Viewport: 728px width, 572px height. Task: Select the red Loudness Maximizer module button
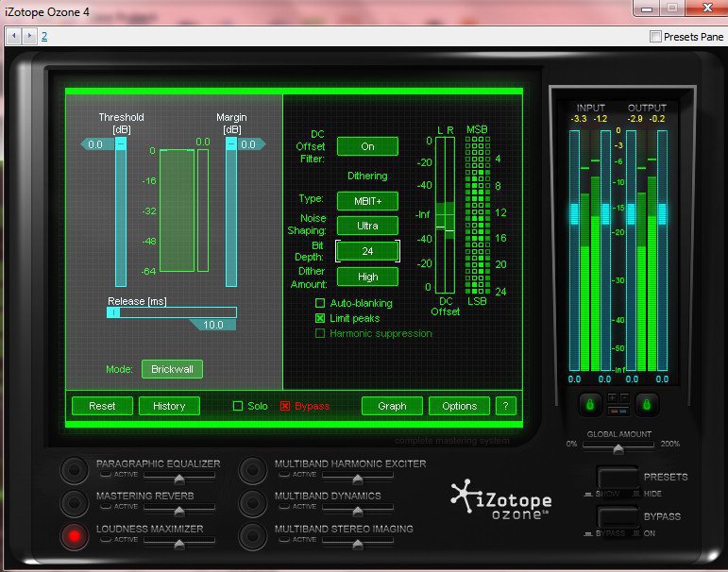(75, 536)
